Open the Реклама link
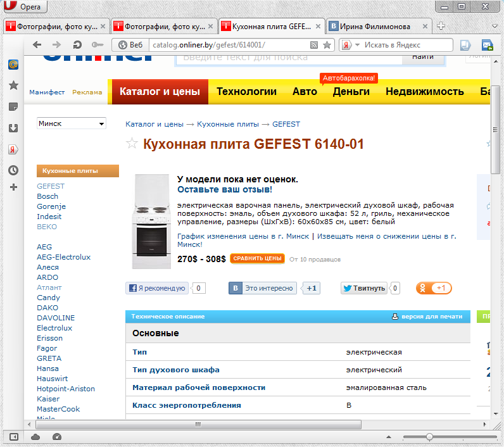Screen dimensions: 504x447 [x=87, y=92]
